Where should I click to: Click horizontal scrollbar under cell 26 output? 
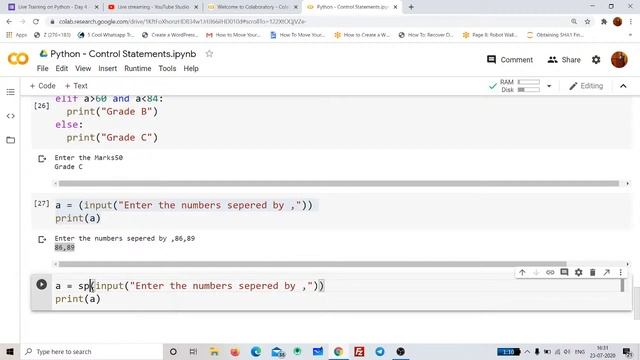(338, 183)
